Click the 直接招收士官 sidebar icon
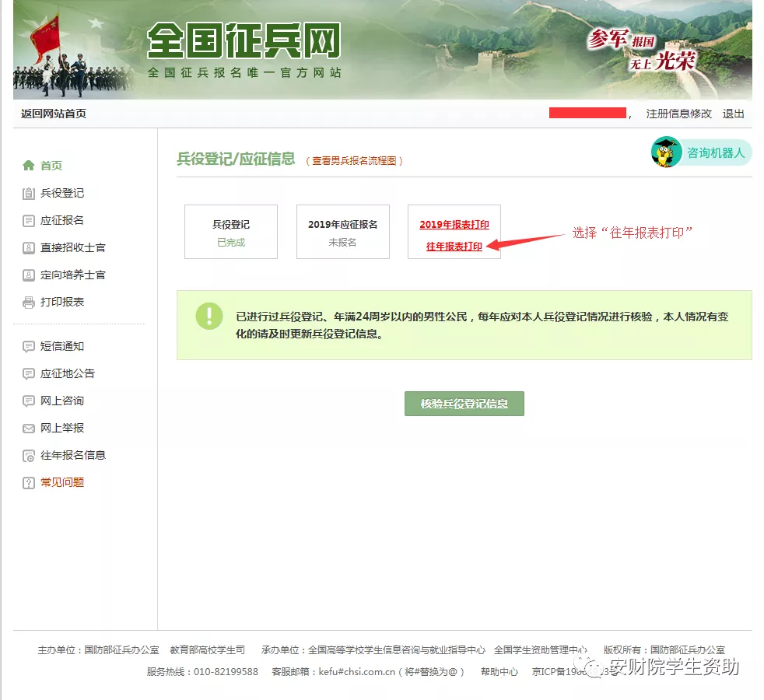Viewport: 764px width, 700px height. click(x=29, y=248)
